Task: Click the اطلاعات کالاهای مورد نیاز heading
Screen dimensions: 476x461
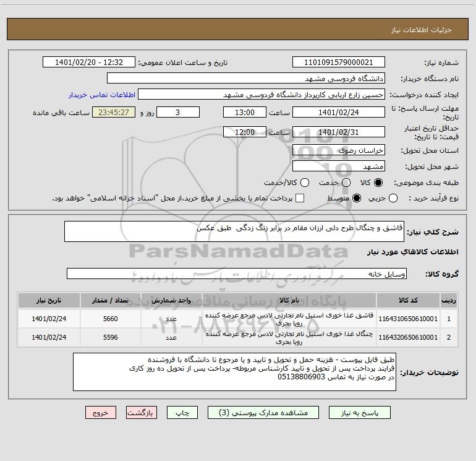Action: pos(413,252)
